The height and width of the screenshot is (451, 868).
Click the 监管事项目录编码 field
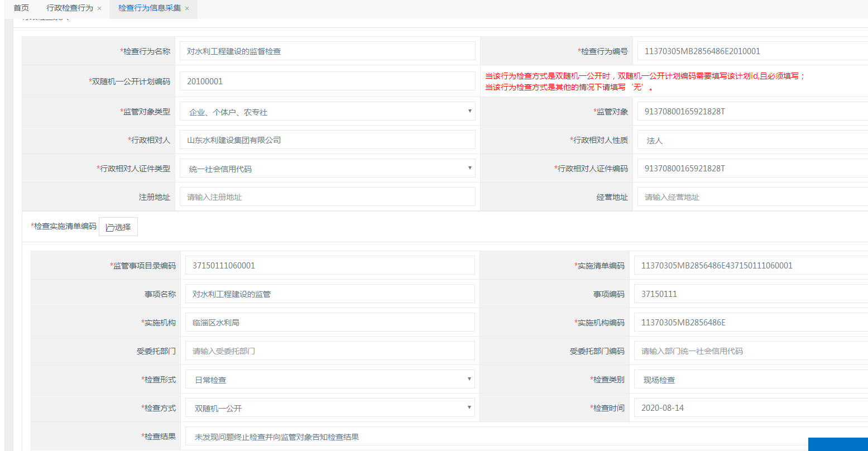330,265
